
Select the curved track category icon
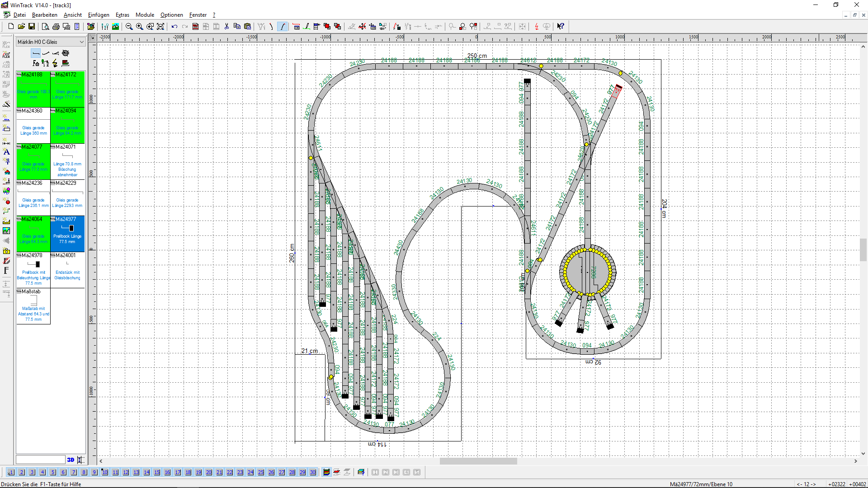(46, 53)
